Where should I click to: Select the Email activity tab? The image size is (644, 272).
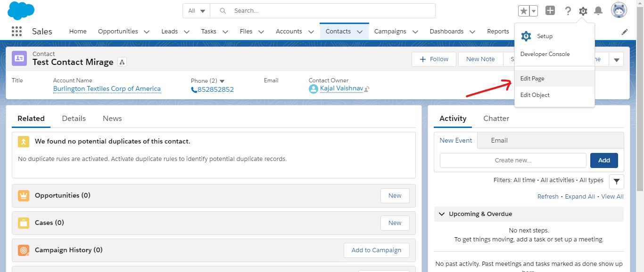[x=499, y=140]
